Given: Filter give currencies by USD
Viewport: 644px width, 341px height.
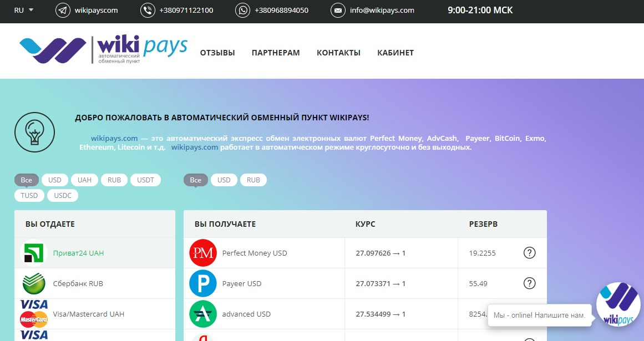Looking at the screenshot, I should click(x=55, y=180).
